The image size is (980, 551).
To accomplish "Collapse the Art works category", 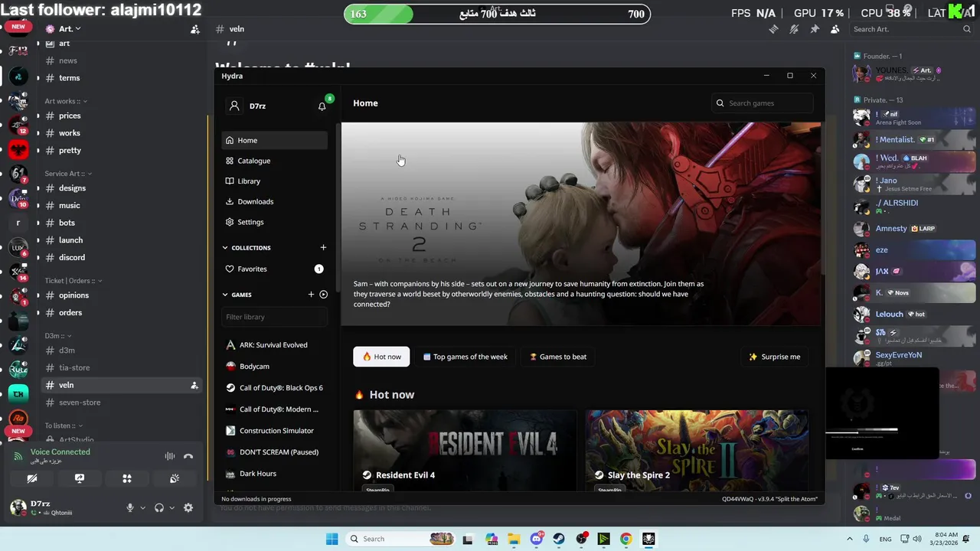I will click(66, 101).
